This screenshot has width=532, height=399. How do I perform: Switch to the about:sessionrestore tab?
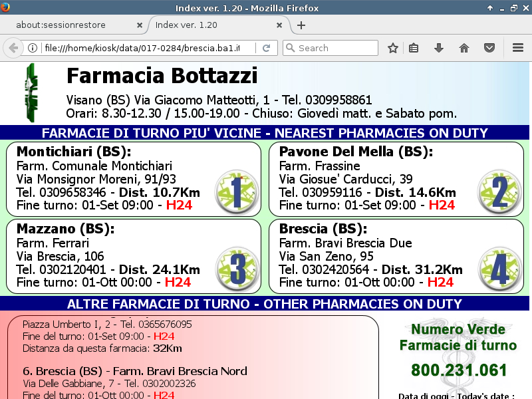click(70, 25)
